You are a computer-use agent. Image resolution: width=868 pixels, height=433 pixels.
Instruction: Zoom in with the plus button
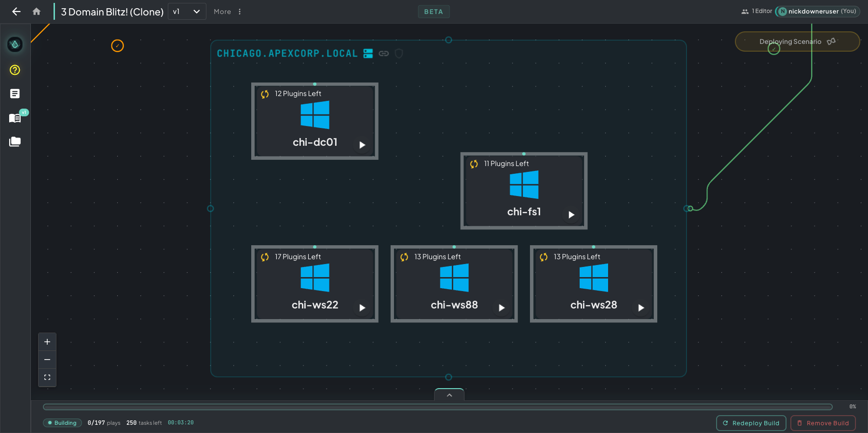click(47, 342)
